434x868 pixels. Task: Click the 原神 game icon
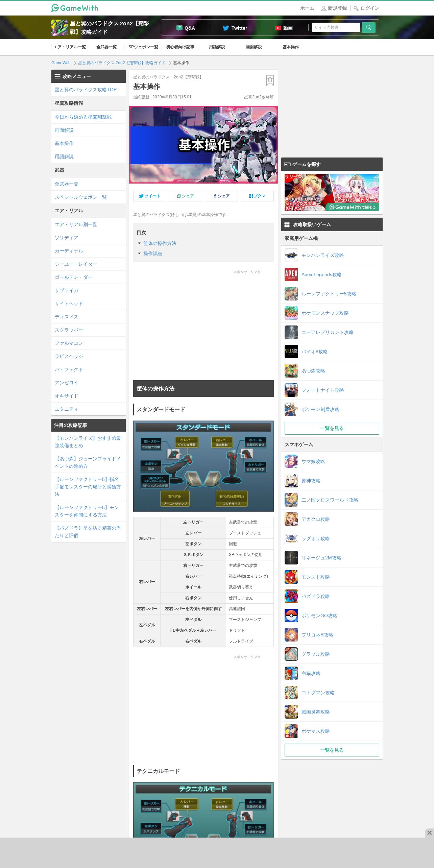click(x=291, y=481)
